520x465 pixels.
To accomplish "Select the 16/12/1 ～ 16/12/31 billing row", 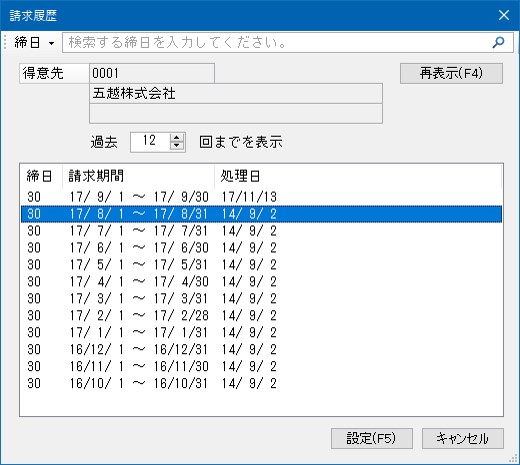I will (x=261, y=350).
